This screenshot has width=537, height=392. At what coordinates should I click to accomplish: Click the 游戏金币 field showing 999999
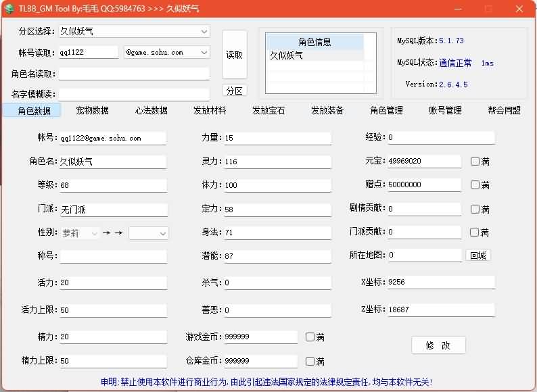coord(260,337)
